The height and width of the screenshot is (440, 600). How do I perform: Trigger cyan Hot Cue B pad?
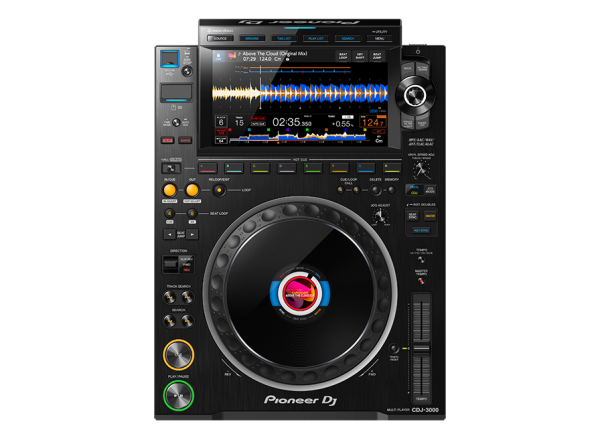click(x=234, y=168)
